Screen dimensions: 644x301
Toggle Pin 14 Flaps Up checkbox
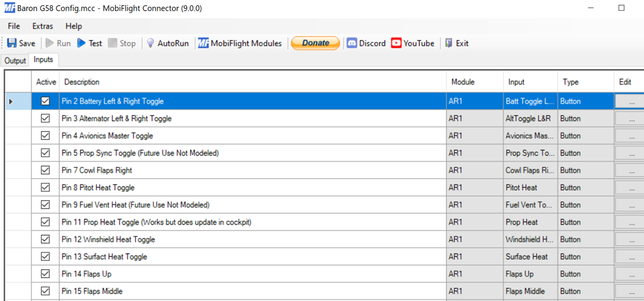click(45, 274)
